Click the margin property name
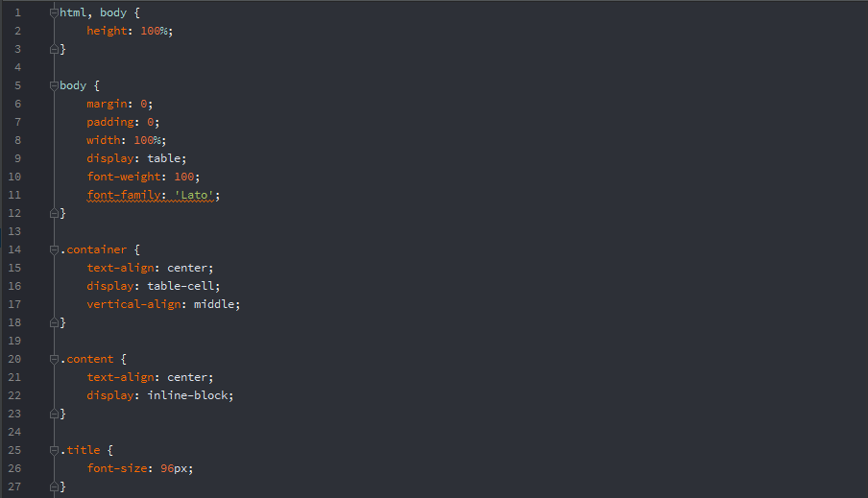 pyautogui.click(x=106, y=104)
